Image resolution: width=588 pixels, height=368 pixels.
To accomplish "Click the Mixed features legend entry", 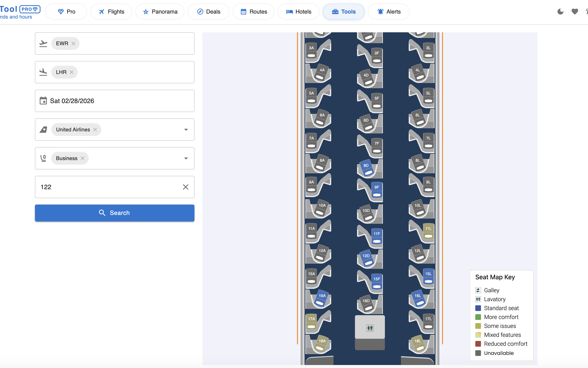I will [x=498, y=335].
